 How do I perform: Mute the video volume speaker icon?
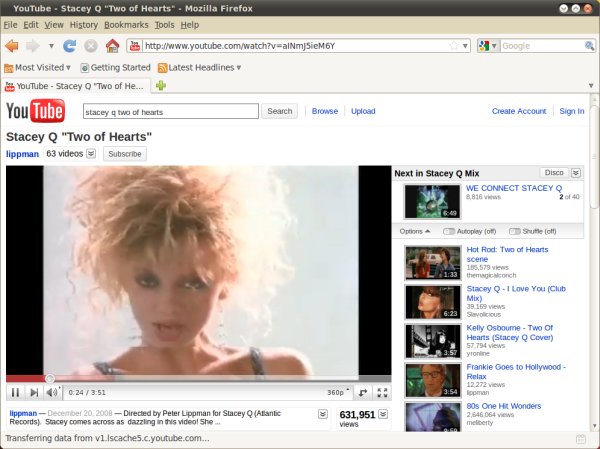(x=52, y=392)
